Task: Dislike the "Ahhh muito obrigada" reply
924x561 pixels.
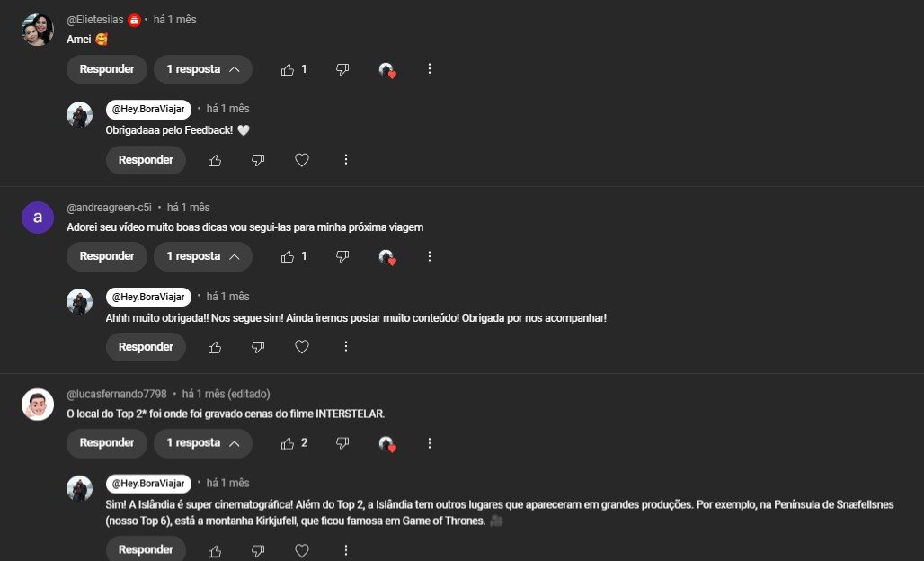Action: 258,347
